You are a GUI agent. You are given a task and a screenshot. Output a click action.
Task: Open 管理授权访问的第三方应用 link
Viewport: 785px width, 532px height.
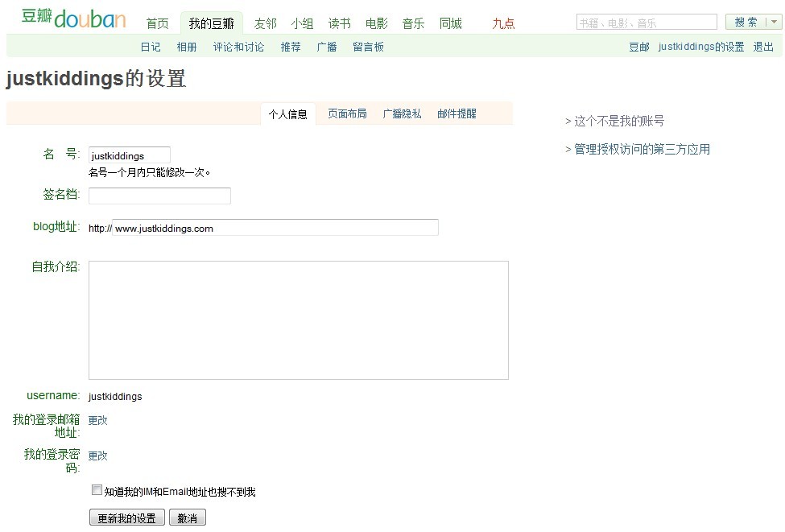click(642, 150)
